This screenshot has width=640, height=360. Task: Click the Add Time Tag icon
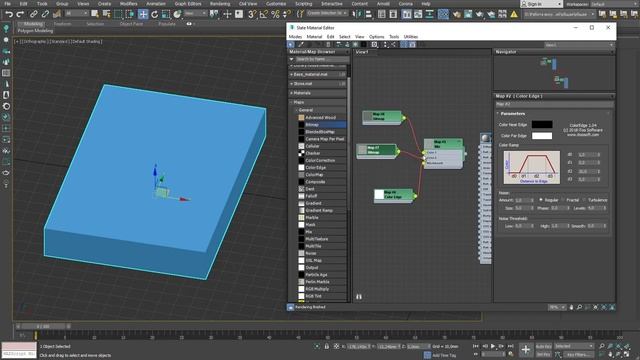pos(427,355)
